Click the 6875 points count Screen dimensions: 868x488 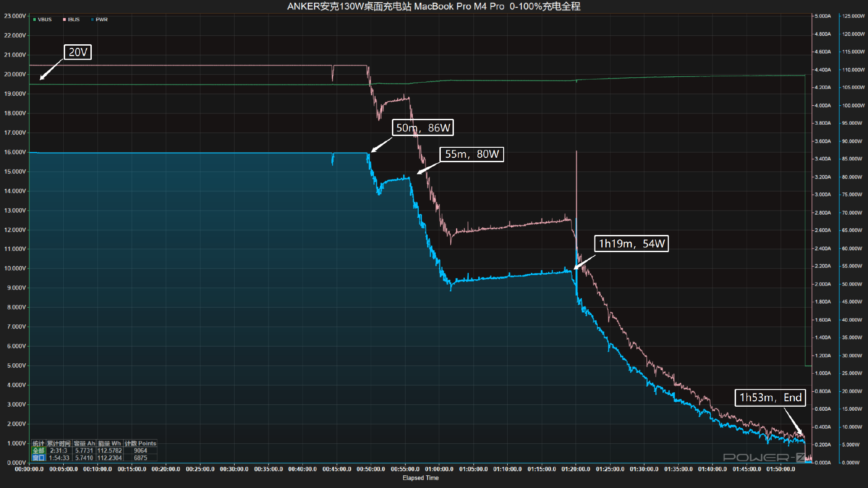point(140,458)
